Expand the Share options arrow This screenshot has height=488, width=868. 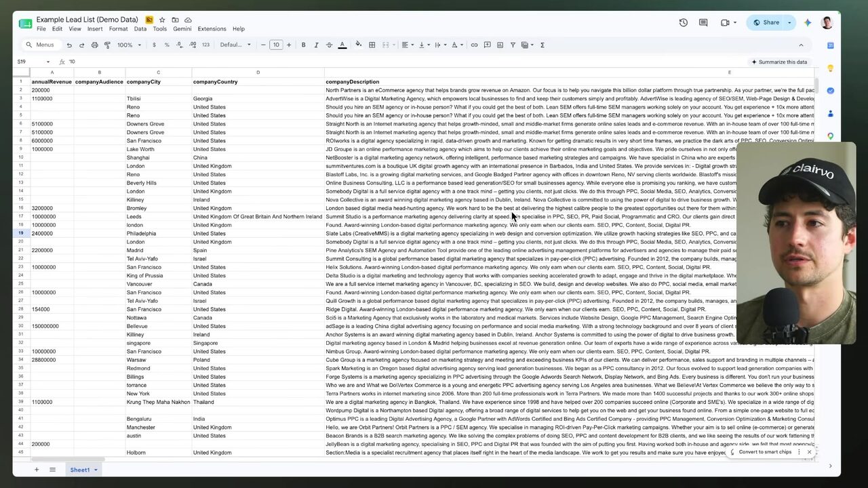pos(789,22)
